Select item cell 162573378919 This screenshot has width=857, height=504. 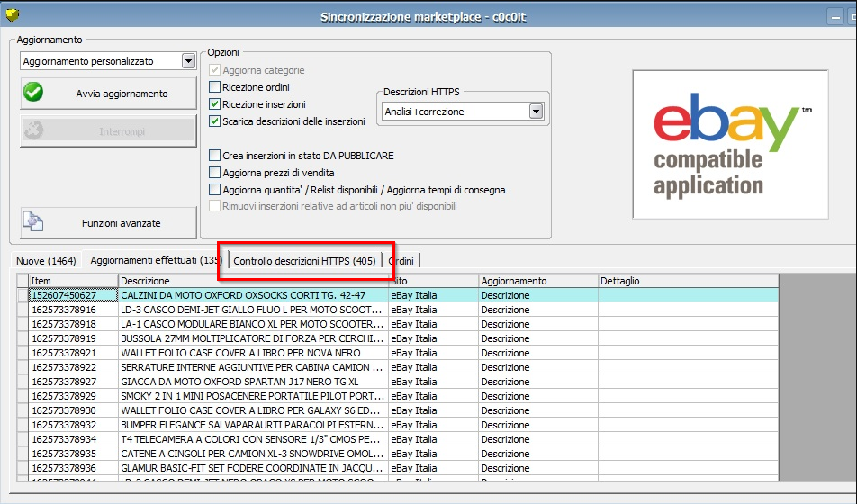[73, 338]
